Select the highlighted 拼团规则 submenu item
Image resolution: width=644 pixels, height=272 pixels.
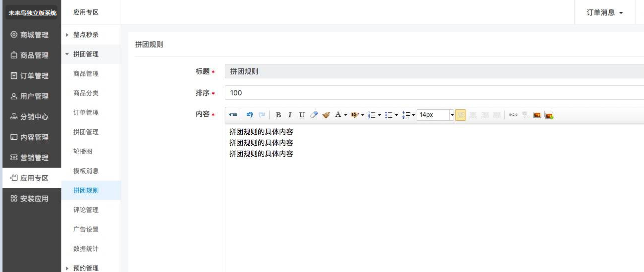click(x=91, y=191)
